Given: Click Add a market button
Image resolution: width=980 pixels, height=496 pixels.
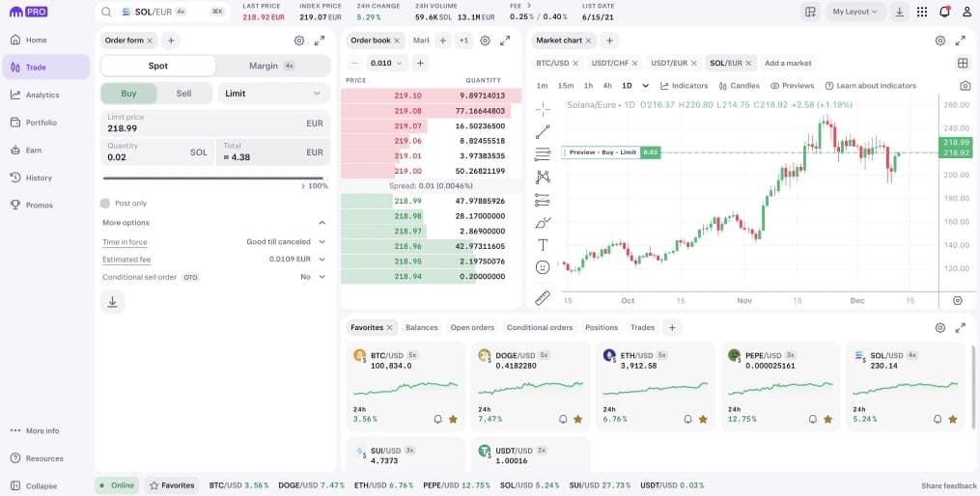Looking at the screenshot, I should click(x=788, y=63).
